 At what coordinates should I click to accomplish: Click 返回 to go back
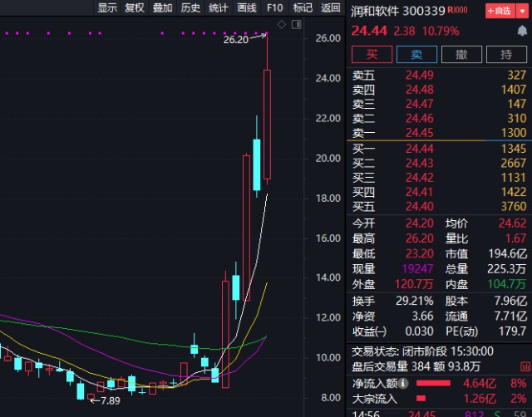point(331,7)
